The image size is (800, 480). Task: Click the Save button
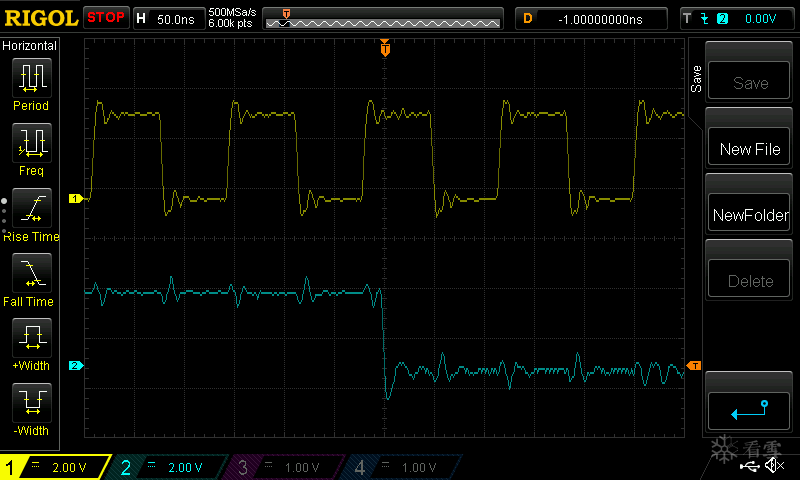pos(749,81)
